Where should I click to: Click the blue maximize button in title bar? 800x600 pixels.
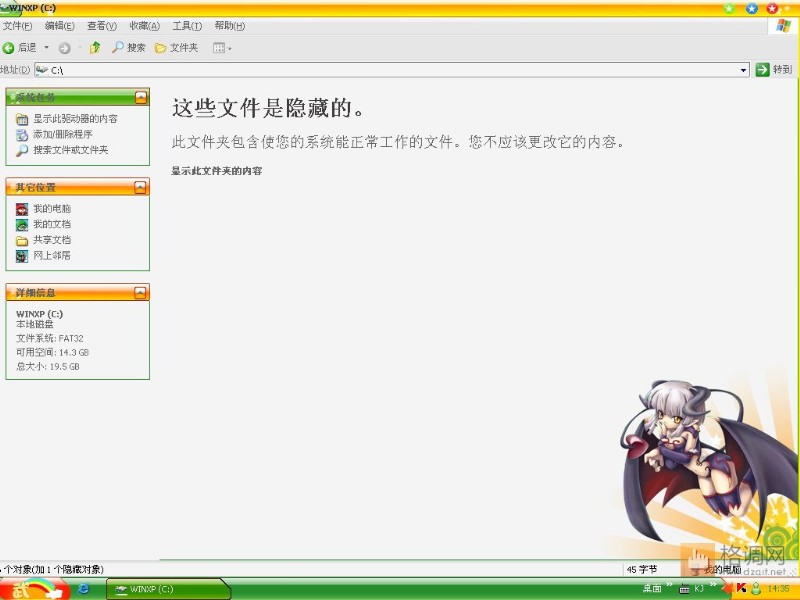point(752,8)
